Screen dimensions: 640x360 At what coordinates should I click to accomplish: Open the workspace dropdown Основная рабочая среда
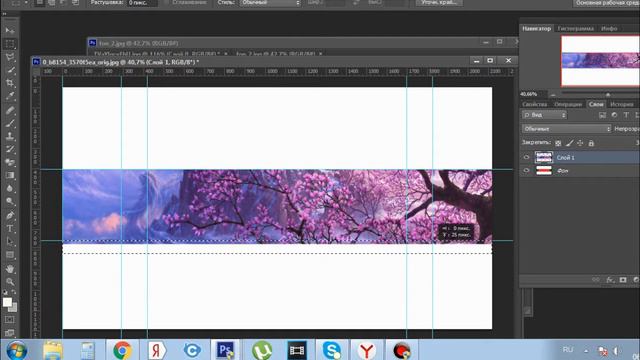click(607, 3)
